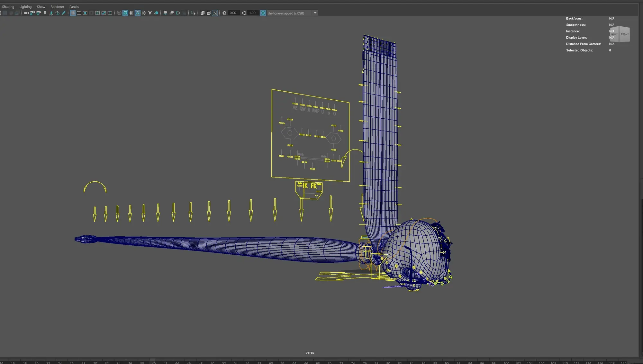Toggle the viewport grid display
The height and width of the screenshot is (364, 643).
tap(73, 13)
